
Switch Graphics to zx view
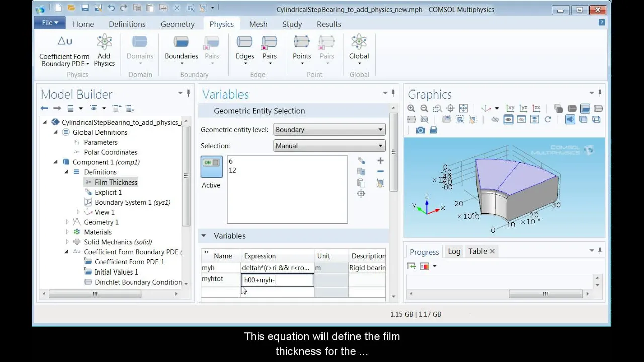(x=536, y=108)
